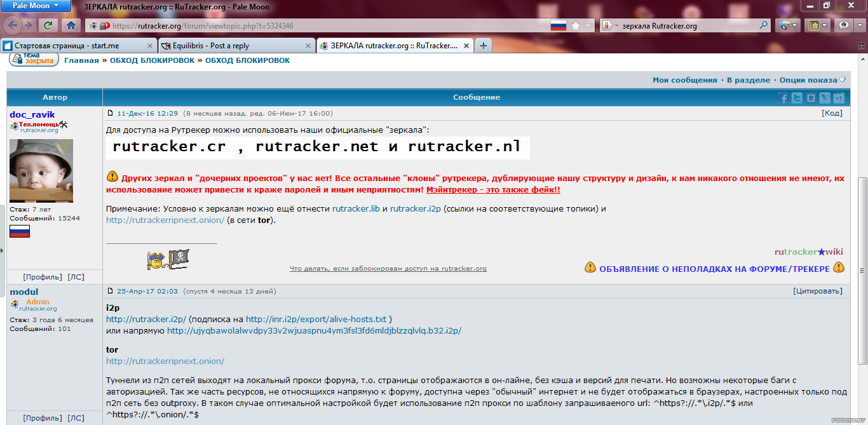
Task: Go forward with the browser Forward arrow
Action: pos(29,25)
